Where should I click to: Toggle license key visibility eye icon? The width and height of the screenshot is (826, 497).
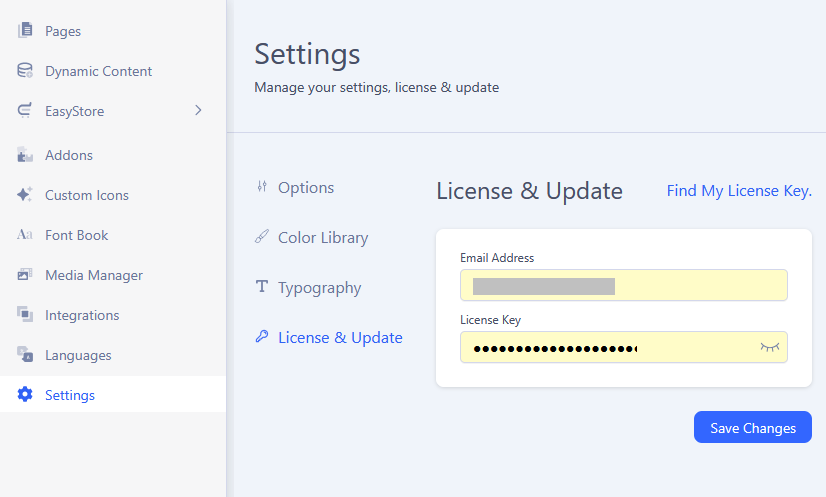click(769, 347)
